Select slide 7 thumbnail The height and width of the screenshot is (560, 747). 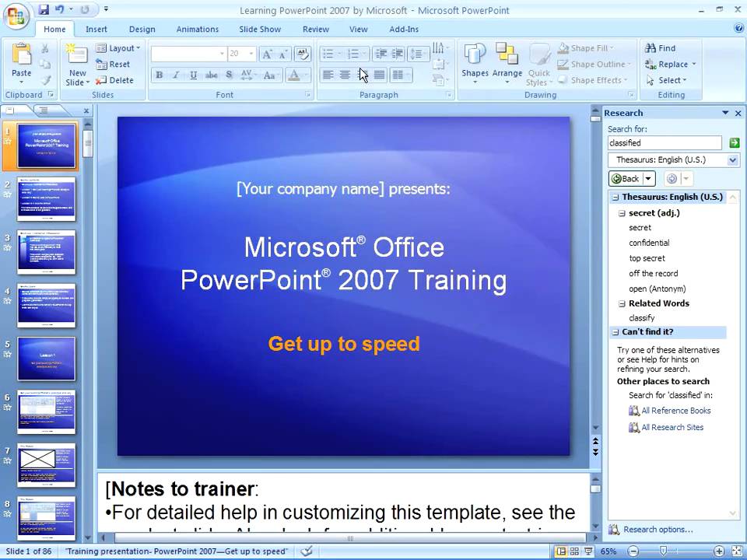click(x=47, y=465)
